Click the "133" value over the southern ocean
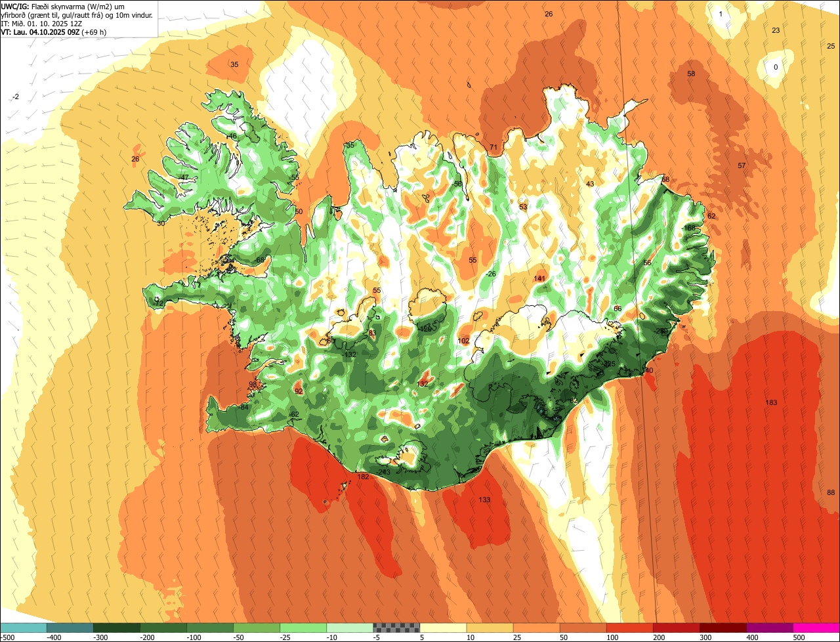Viewport: 840px width, 642px height. point(484,500)
